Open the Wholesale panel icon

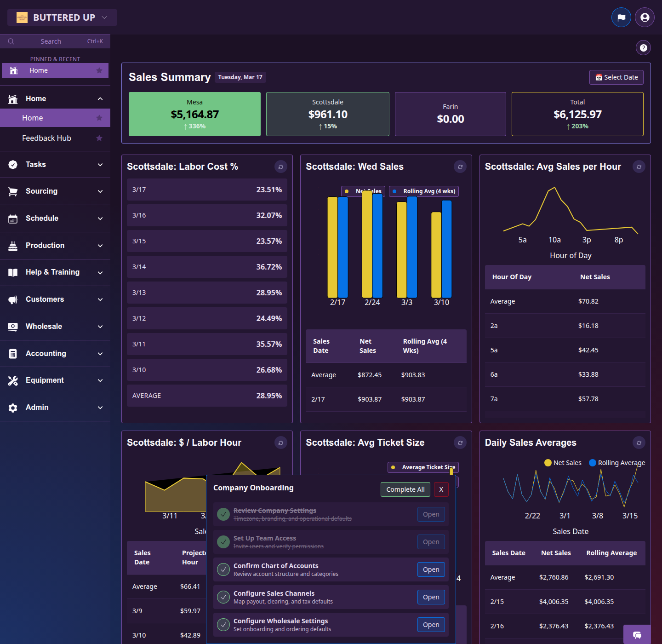pos(13,326)
